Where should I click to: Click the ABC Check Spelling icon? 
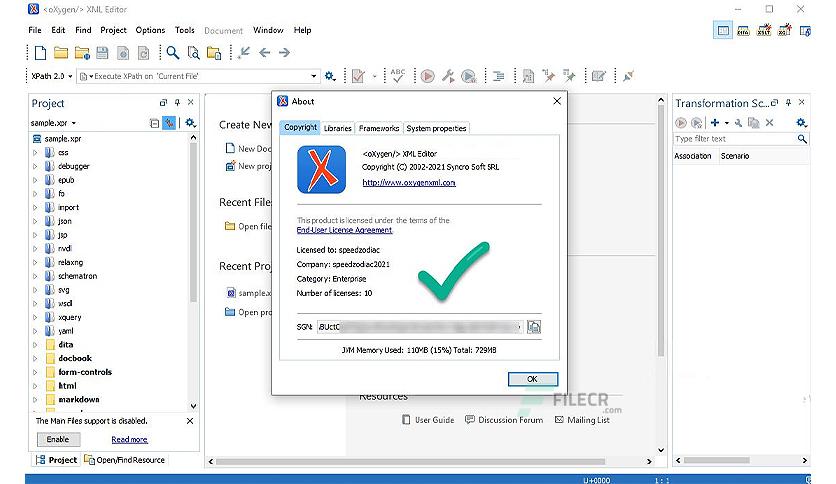coord(398,76)
